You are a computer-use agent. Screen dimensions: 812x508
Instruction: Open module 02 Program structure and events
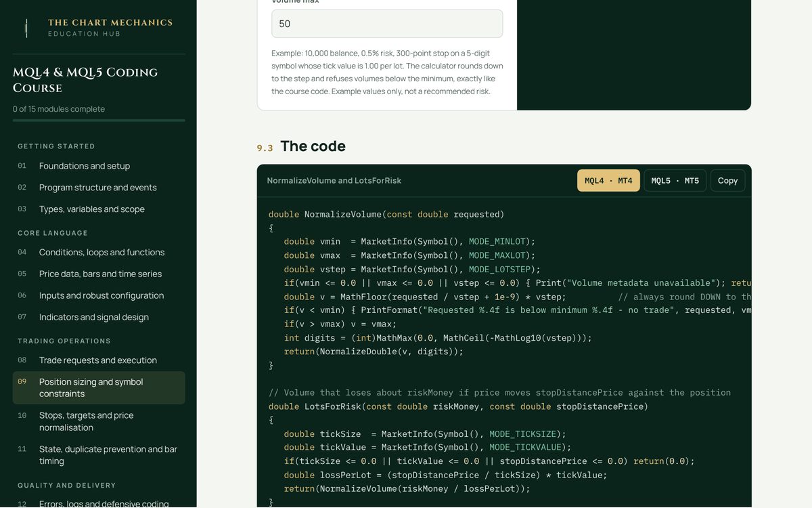99,188
